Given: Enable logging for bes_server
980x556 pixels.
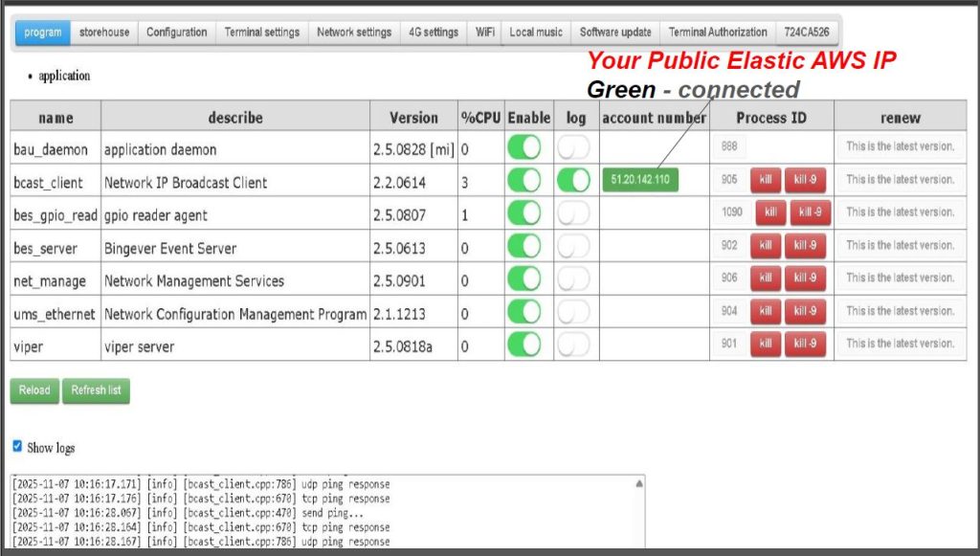Looking at the screenshot, I should coord(573,246).
